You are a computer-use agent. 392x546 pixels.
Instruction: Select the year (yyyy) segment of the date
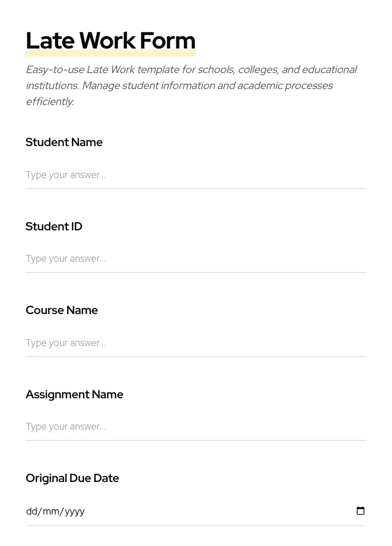pos(75,511)
